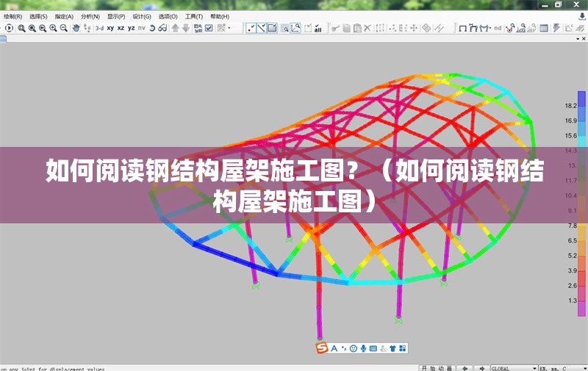Open the 选择(S) menu

tap(38, 16)
